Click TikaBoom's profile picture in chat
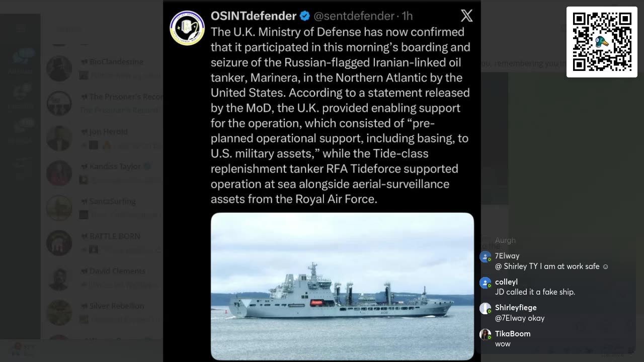Image resolution: width=644 pixels, height=362 pixels. tap(485, 335)
